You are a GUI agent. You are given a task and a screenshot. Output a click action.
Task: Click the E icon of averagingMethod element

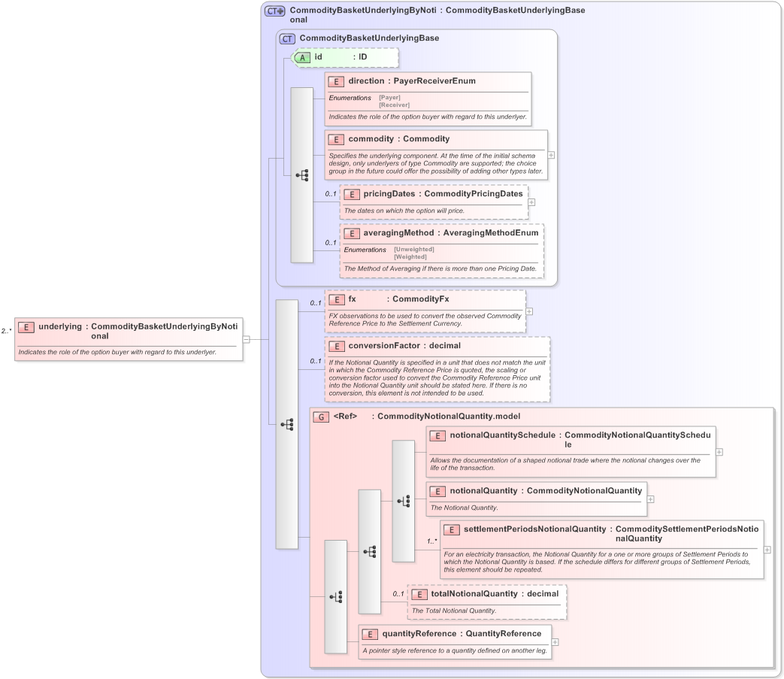tap(352, 234)
